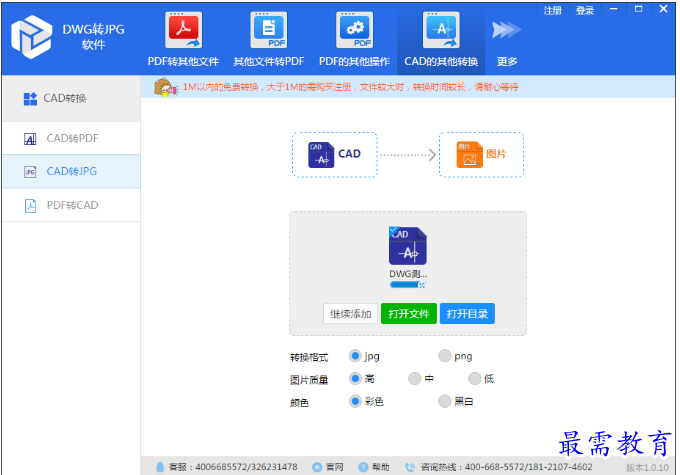The image size is (680, 475).
Task: Click the cartoon announcer icon
Action: click(x=165, y=87)
